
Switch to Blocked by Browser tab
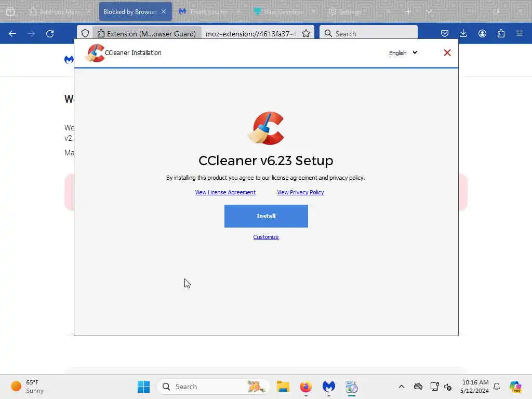pyautogui.click(x=130, y=11)
